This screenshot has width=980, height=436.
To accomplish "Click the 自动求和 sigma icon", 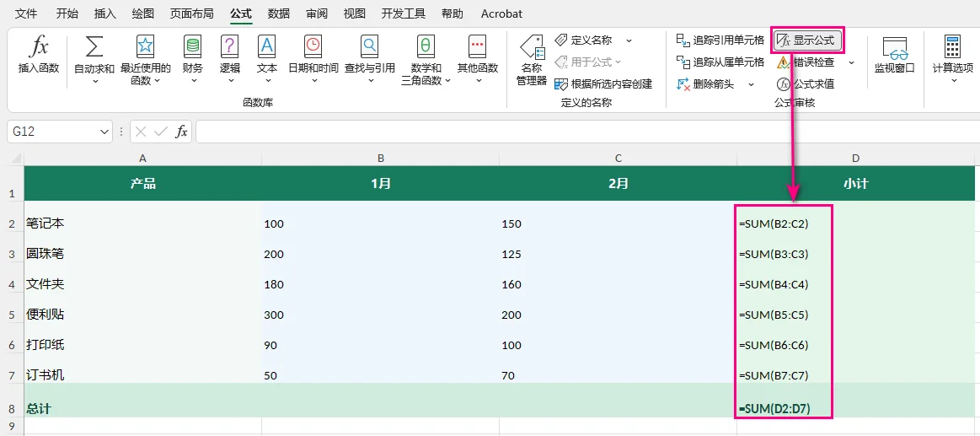I will [x=94, y=46].
